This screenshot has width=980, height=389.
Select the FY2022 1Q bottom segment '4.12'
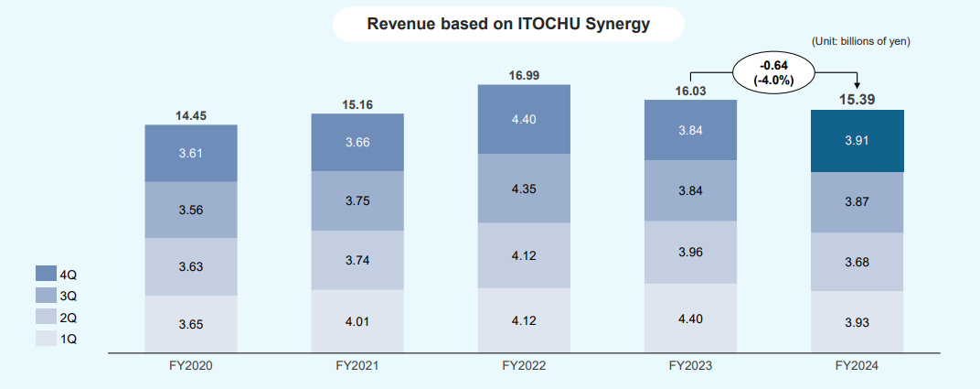coord(524,320)
